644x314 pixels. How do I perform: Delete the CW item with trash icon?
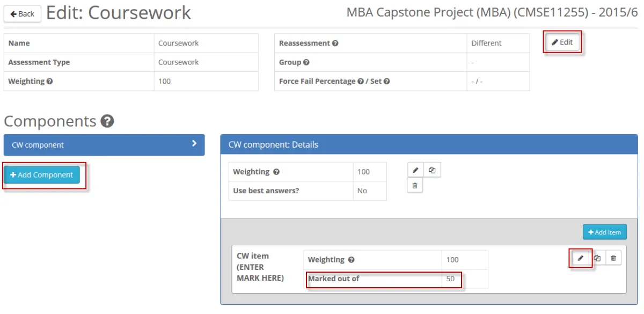[x=613, y=258]
